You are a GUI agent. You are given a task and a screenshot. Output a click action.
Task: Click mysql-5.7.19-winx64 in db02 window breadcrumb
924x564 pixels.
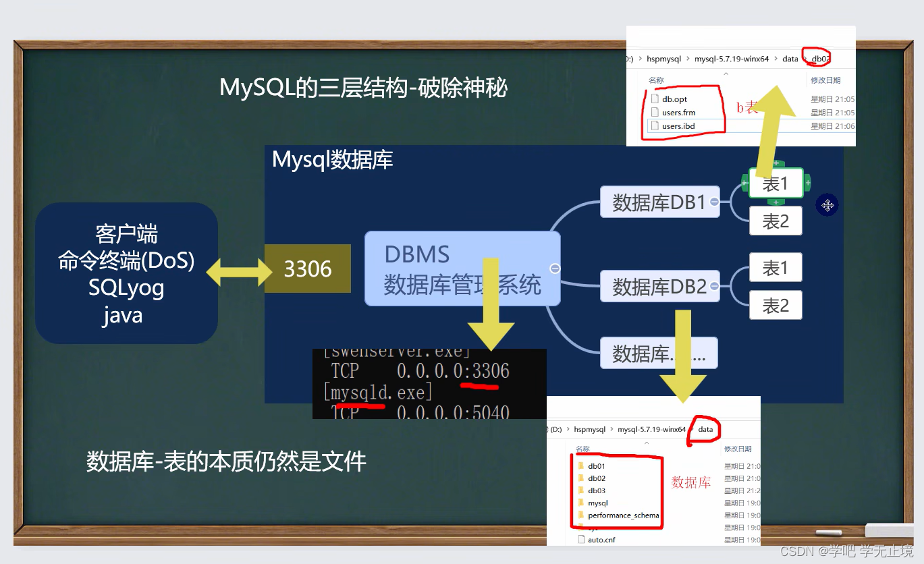point(732,59)
